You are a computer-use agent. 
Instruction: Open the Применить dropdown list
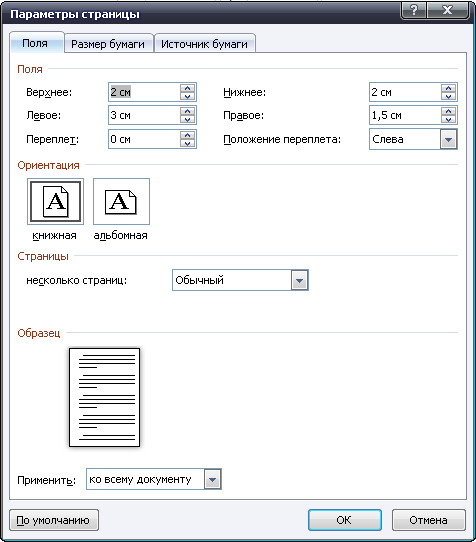tap(212, 479)
